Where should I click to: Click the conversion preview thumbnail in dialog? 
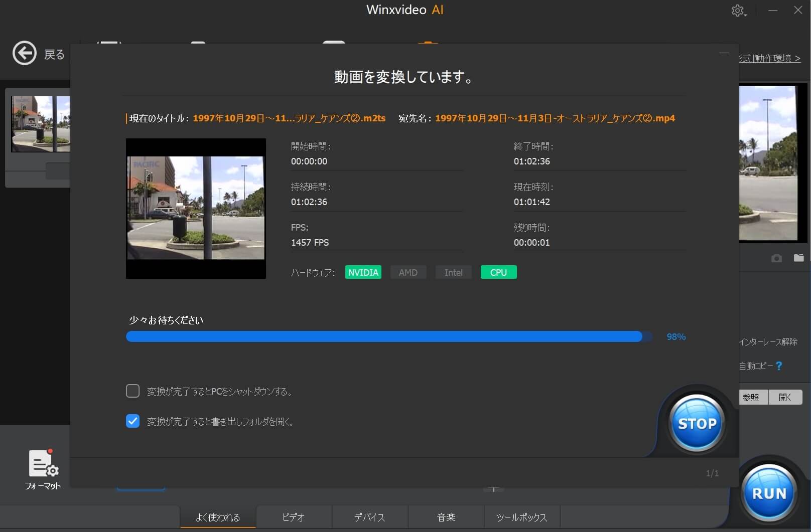(196, 208)
